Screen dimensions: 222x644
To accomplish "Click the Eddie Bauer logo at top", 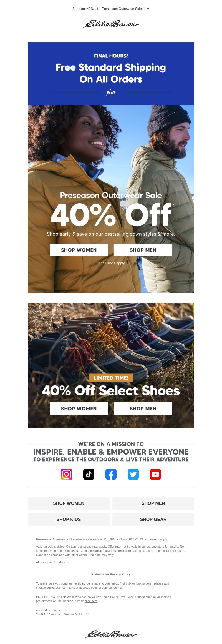I will click(111, 24).
